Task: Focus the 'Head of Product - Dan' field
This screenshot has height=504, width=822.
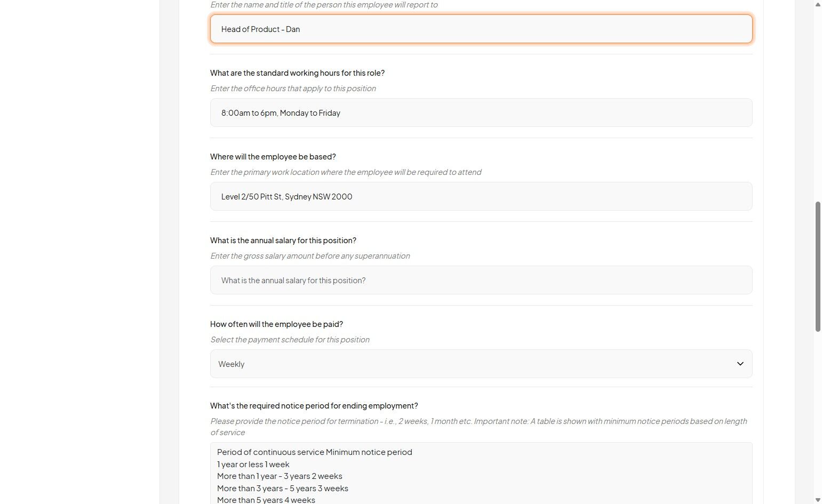Action: pos(481,29)
